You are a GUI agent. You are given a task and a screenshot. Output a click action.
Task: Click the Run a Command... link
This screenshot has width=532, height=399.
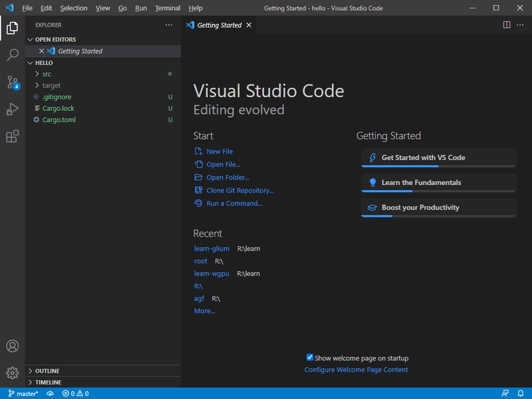click(234, 203)
